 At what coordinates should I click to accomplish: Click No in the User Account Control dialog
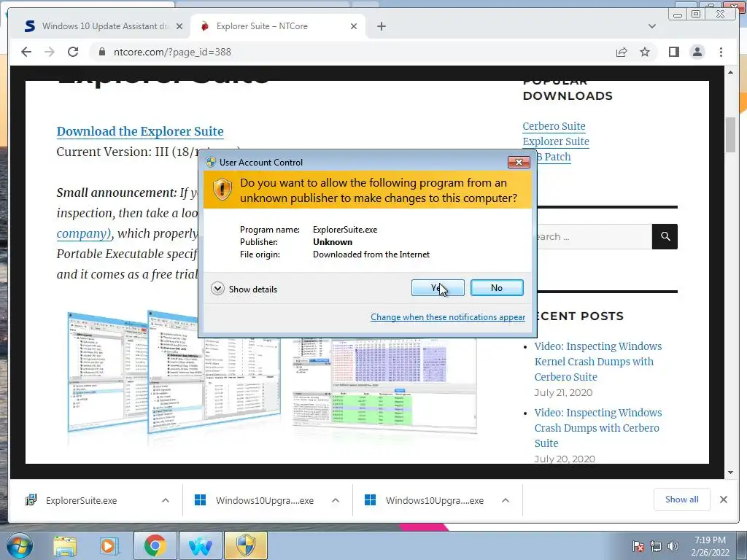[x=497, y=287]
